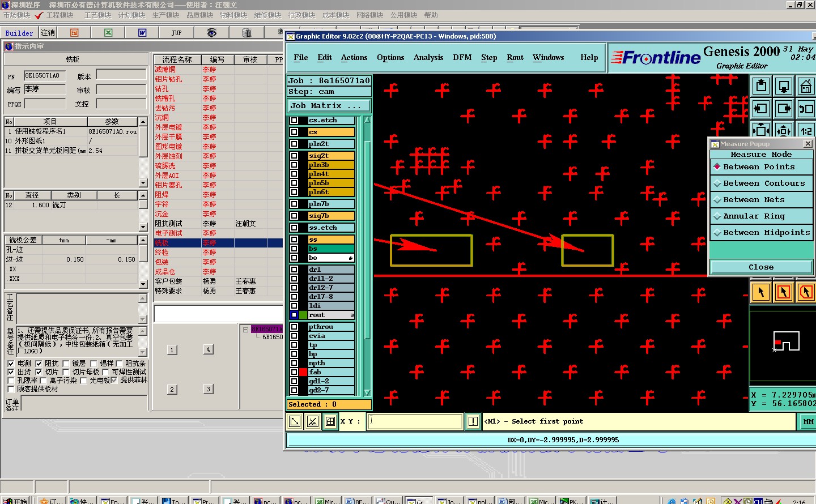Select Between Contours measure mode

pyautogui.click(x=761, y=183)
